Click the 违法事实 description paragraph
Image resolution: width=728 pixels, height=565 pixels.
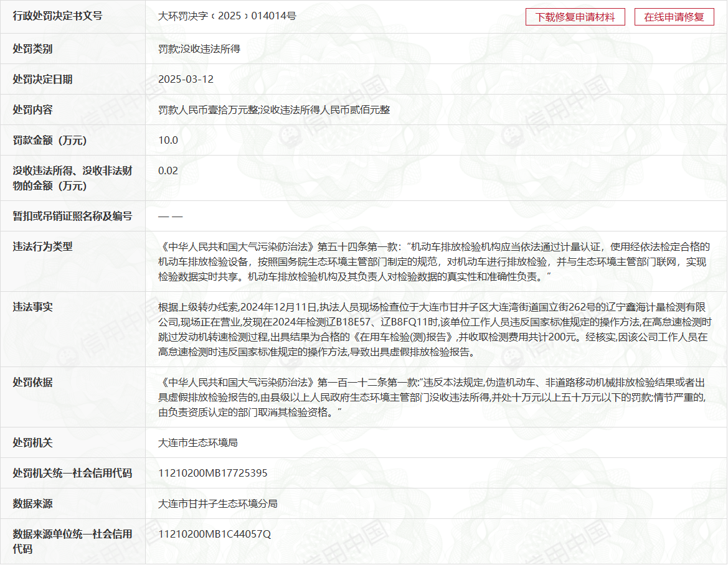pos(433,329)
